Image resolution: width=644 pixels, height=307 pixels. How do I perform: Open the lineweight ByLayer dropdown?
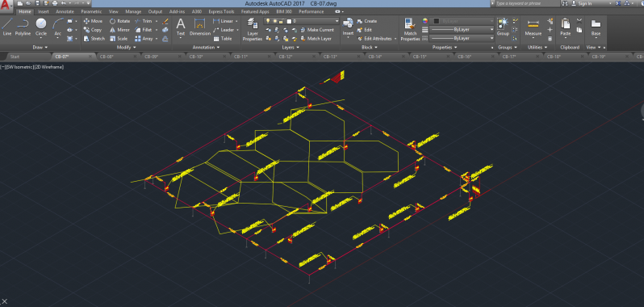462,30
